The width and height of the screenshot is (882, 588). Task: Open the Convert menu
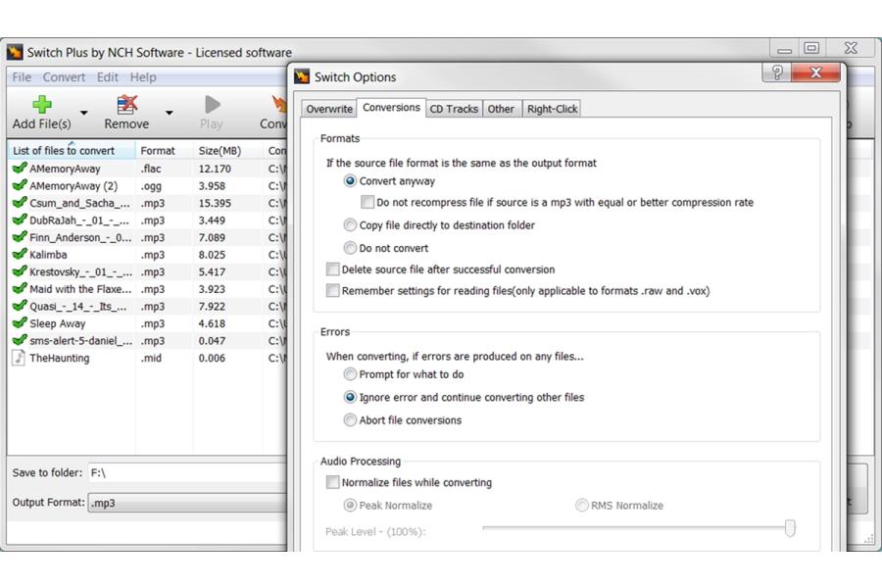(x=64, y=77)
